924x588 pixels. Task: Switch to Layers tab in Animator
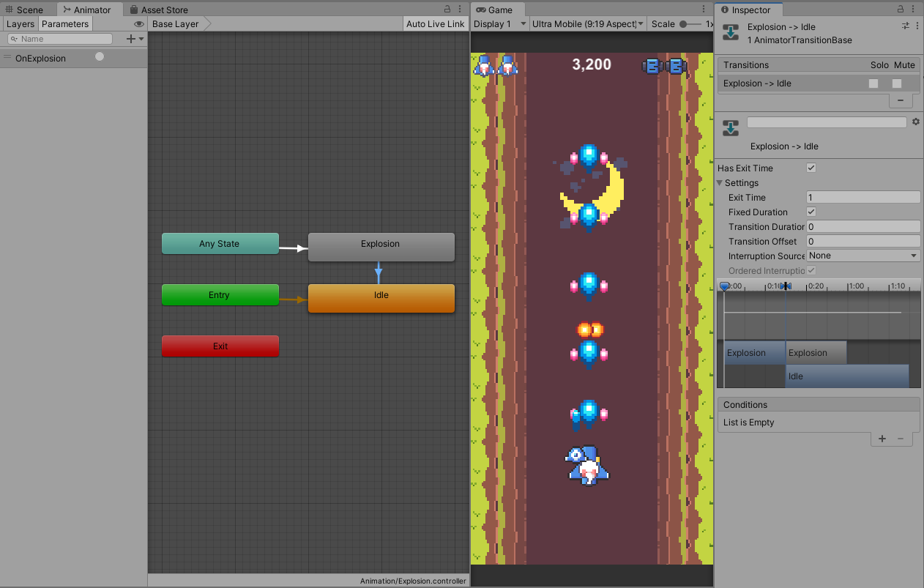tap(21, 23)
